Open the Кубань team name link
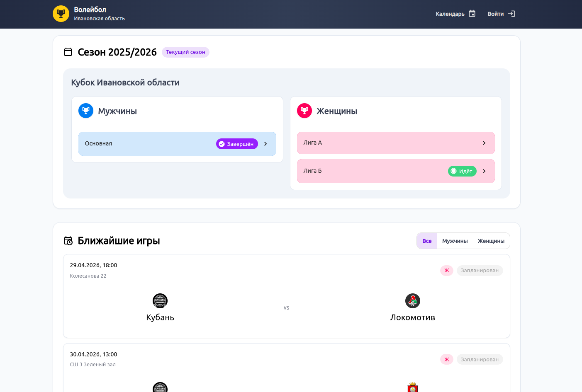Viewport: 582px width, 392px height. tap(160, 317)
